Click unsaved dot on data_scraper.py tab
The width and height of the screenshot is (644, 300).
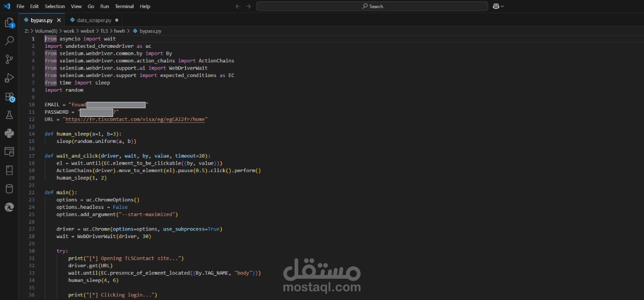pyautogui.click(x=117, y=20)
